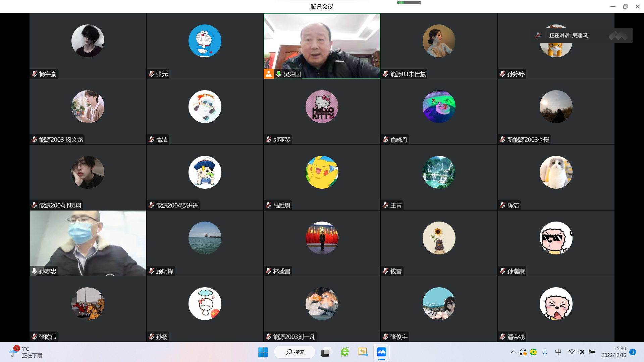Open the volume control in system tray

582,352
